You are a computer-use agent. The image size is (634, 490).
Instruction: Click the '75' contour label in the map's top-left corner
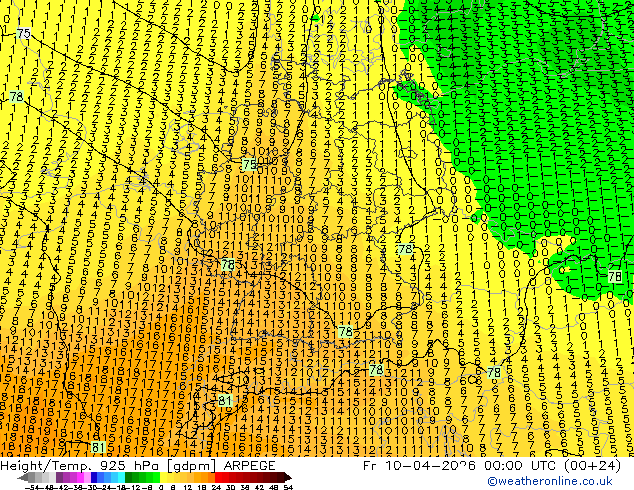point(23,33)
